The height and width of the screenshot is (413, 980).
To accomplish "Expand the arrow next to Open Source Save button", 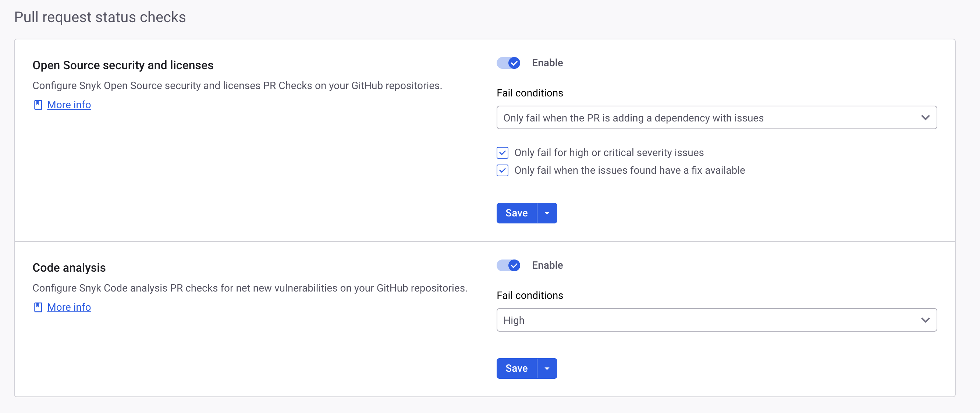I will tap(547, 213).
